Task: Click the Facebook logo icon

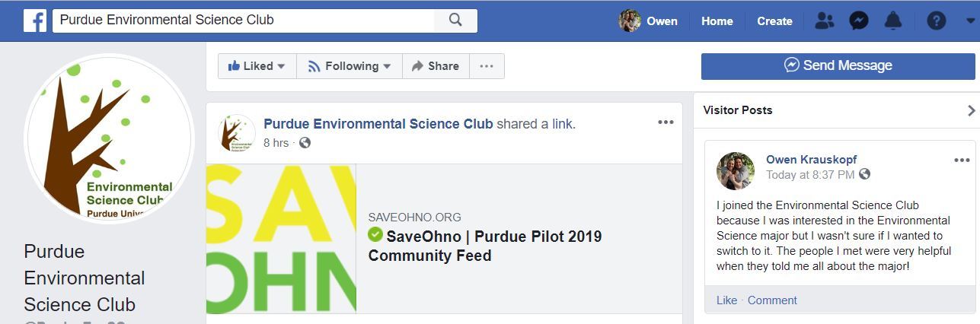Action: [35, 21]
